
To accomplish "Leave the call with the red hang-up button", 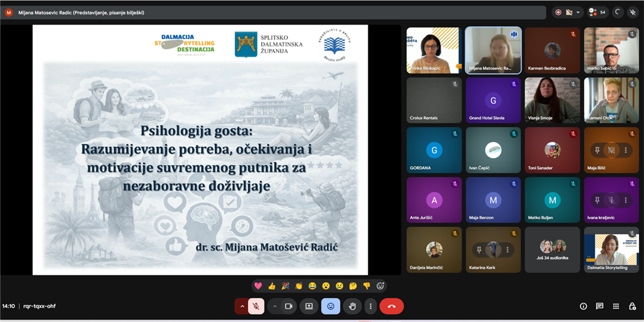I will coord(392,306).
